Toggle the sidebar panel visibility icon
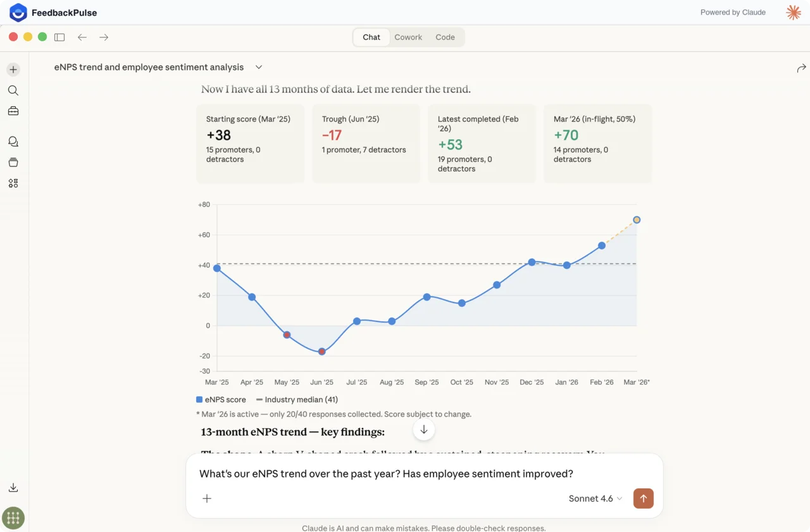The image size is (810, 532). tap(59, 37)
